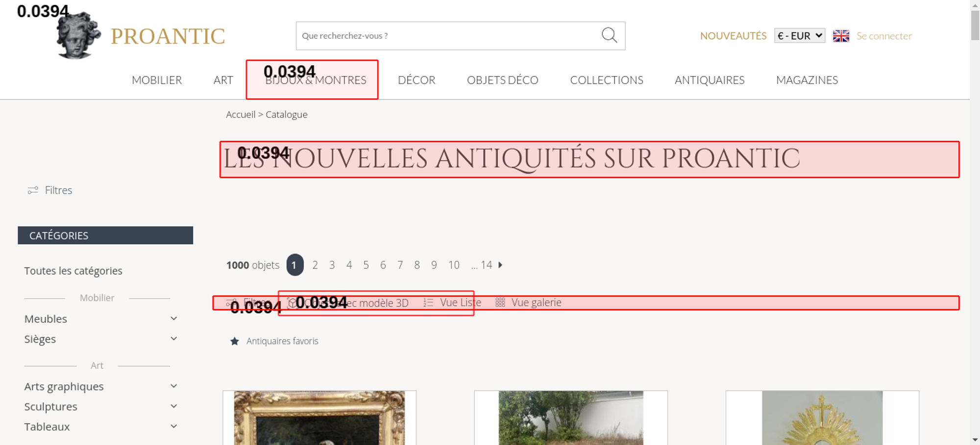Click the Antiquaires favoris star icon
Viewport: 980px width, 445px height.
(x=235, y=341)
